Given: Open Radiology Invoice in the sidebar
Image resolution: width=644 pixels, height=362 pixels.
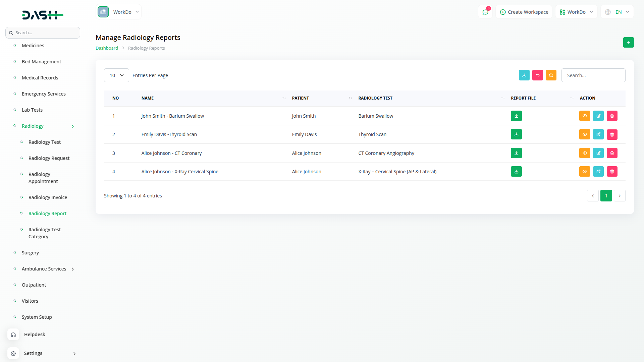Looking at the screenshot, I should click(x=48, y=197).
